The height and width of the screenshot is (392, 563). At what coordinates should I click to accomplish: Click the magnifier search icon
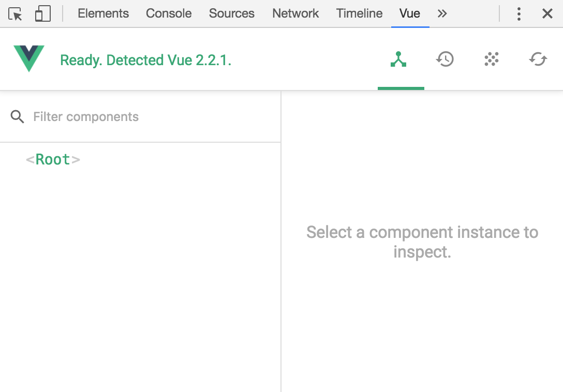coord(17,117)
